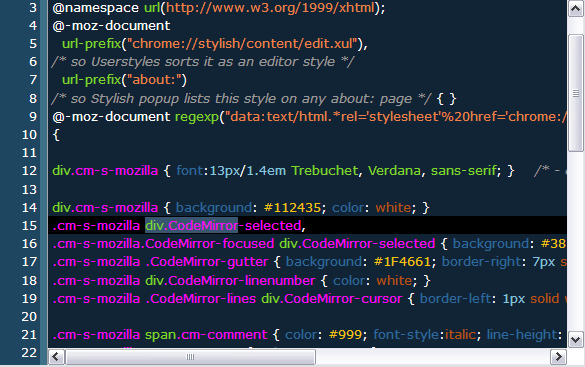Click the line-height property
This screenshot has height=367, width=585.
tap(522, 335)
